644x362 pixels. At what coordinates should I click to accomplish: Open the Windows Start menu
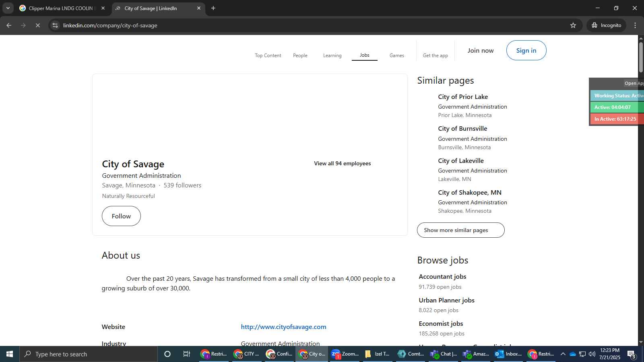[10, 354]
